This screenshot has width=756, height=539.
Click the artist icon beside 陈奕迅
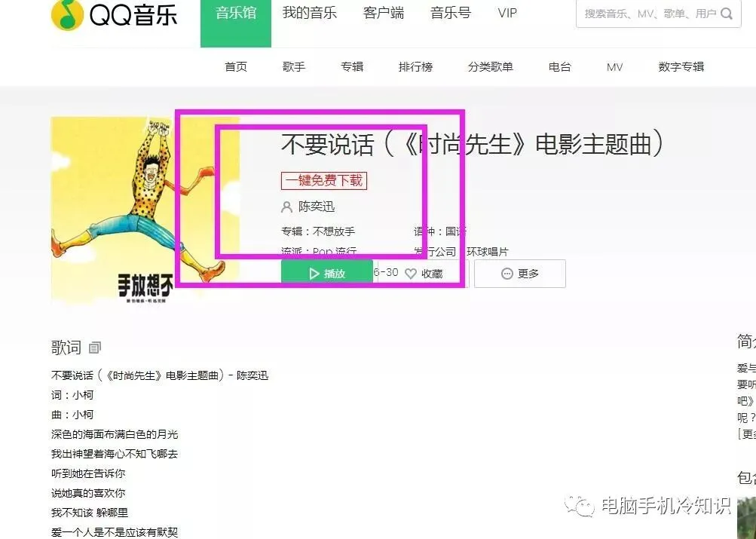click(286, 207)
